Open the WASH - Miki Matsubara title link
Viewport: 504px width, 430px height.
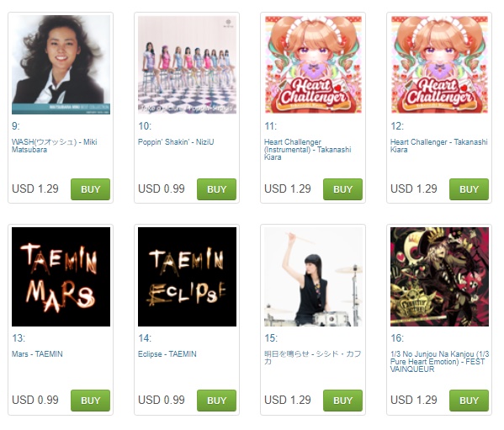point(55,146)
